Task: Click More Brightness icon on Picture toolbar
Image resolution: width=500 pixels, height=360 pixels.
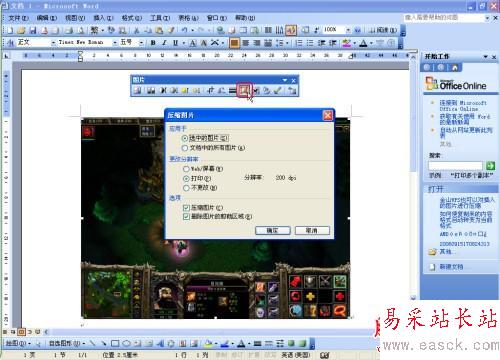Action: [185, 90]
